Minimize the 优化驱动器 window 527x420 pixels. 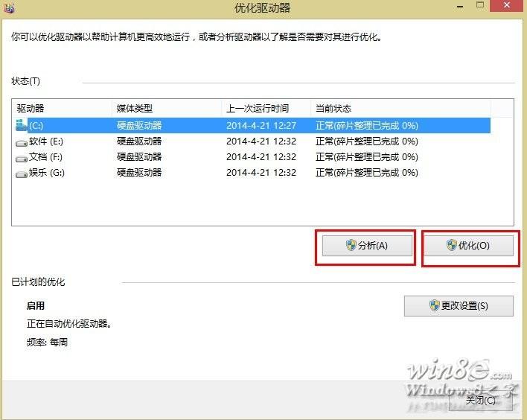click(460, 6)
